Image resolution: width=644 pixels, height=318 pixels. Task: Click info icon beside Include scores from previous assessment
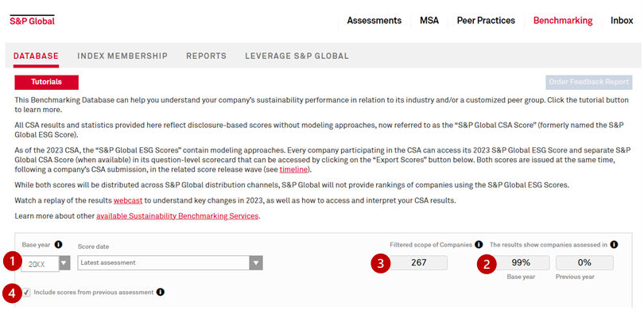[x=161, y=292]
